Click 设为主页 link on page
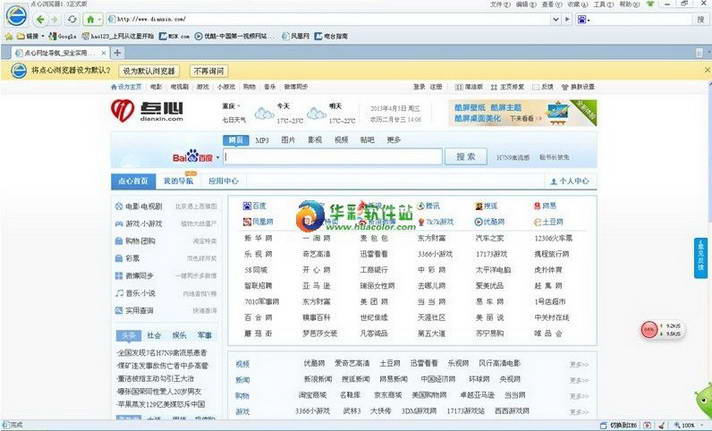Image resolution: width=712 pixels, height=431 pixels. point(126,87)
